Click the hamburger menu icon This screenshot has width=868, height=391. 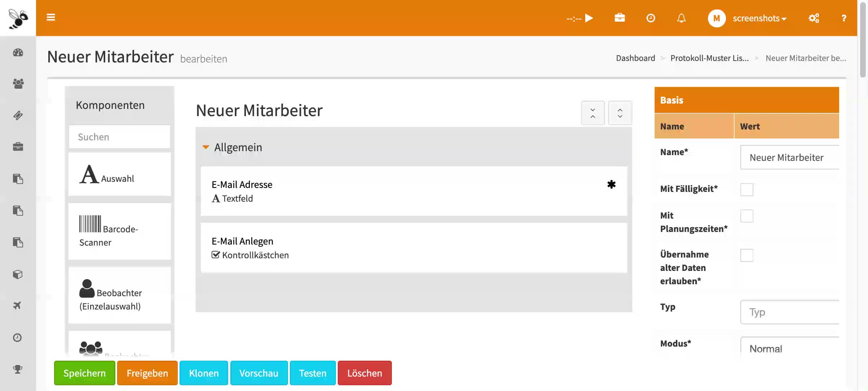tap(51, 17)
